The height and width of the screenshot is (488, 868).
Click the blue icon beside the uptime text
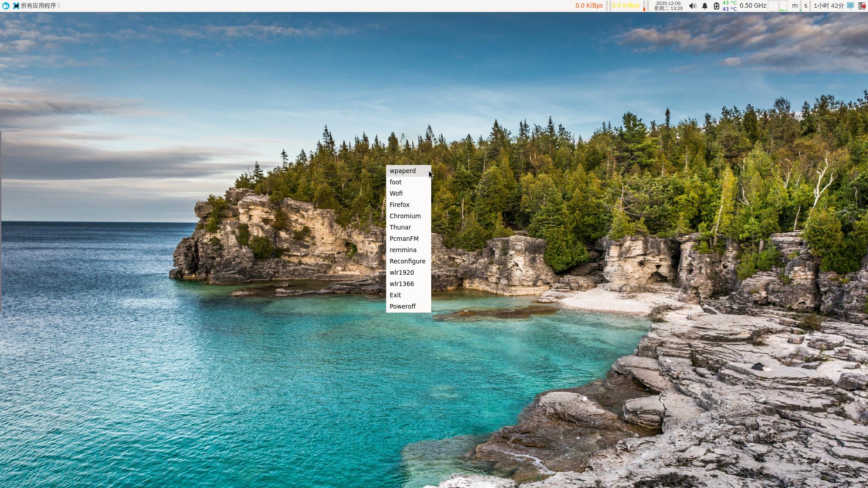(850, 6)
